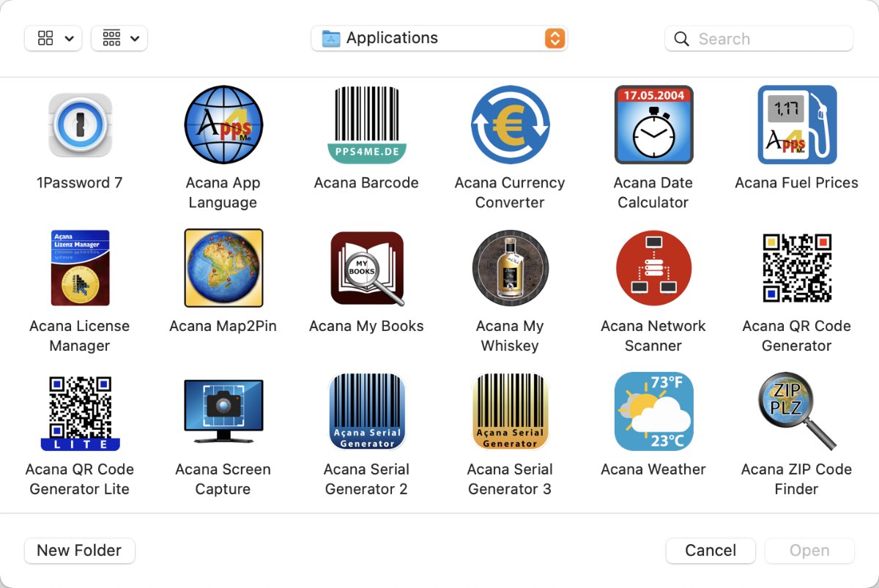The width and height of the screenshot is (879, 588).
Task: Click the "Acana Date Calculator" name text
Action: point(653,193)
